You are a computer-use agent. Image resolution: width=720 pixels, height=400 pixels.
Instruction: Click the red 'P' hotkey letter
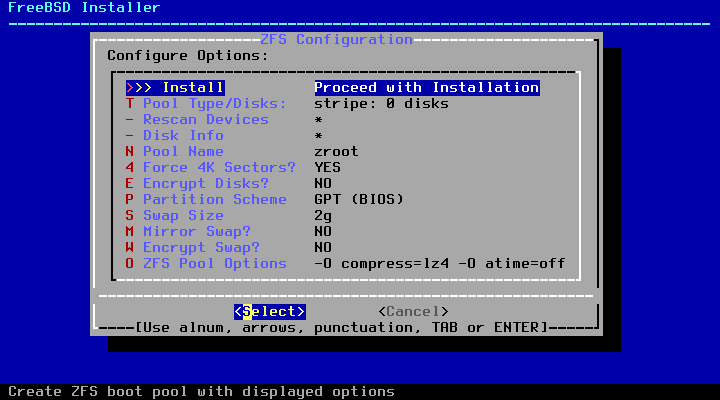coord(129,199)
